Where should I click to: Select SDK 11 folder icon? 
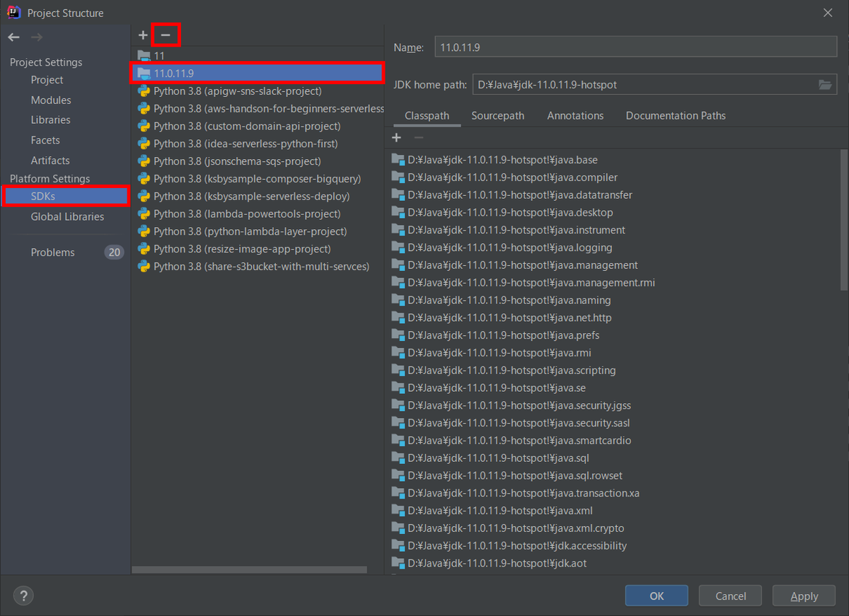(x=144, y=55)
